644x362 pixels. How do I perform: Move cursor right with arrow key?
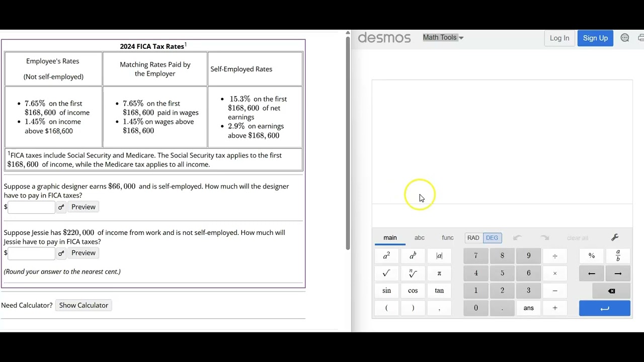618,274
